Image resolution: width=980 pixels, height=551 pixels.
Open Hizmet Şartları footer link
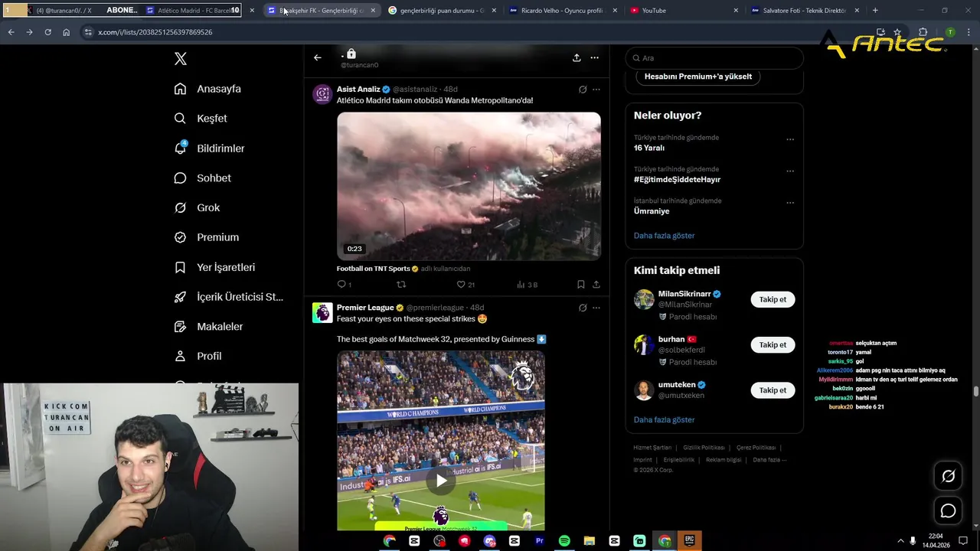[x=652, y=448]
